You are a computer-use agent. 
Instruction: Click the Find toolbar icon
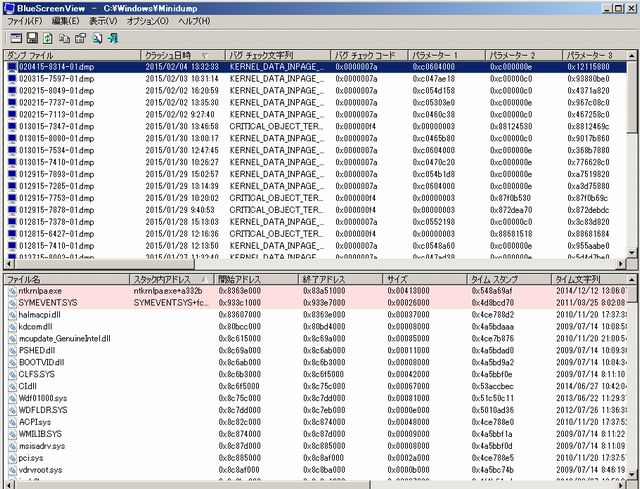click(97, 38)
